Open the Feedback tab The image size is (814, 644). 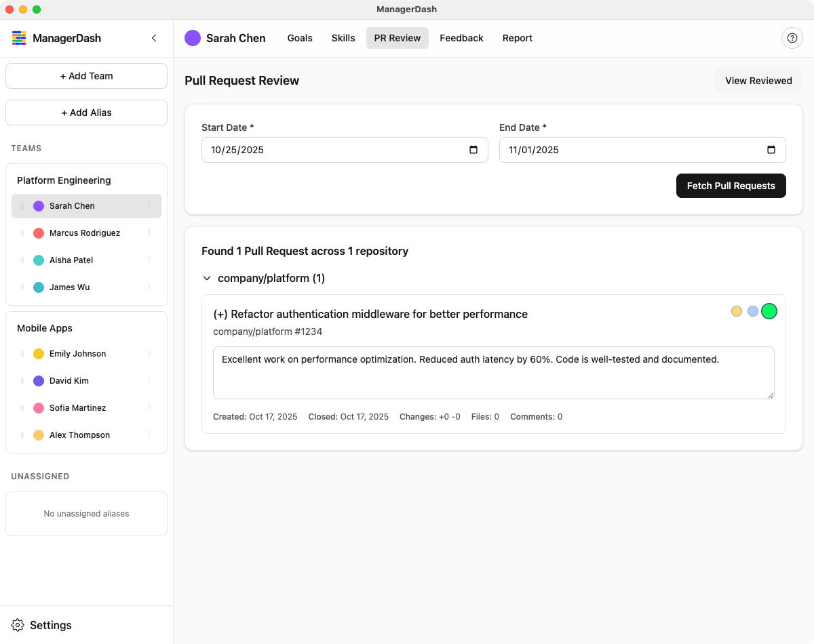[x=461, y=38]
